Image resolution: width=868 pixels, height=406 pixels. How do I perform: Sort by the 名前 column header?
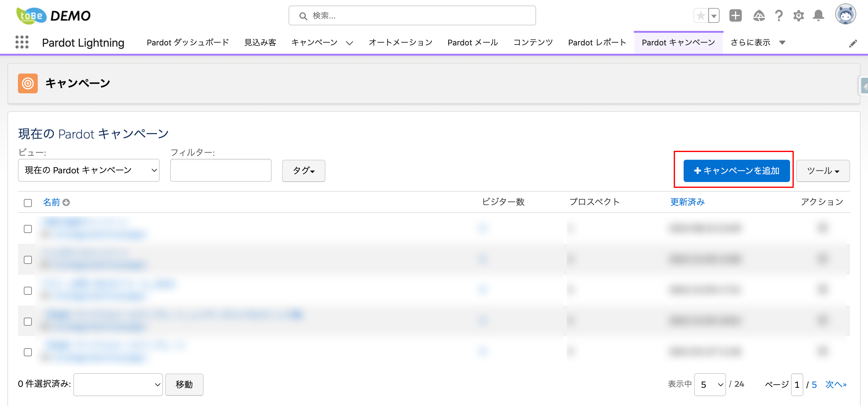[x=51, y=202]
